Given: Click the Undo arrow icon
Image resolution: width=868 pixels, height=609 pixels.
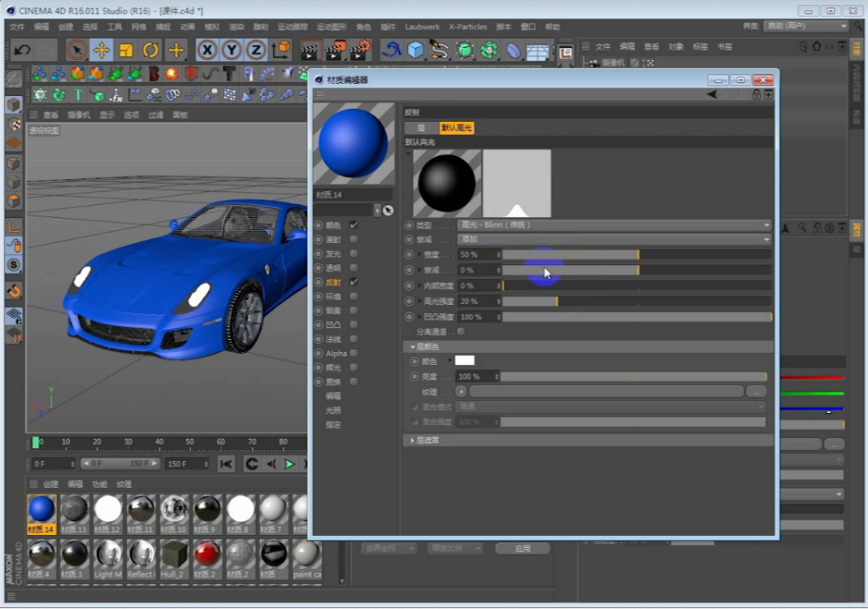Looking at the screenshot, I should [x=22, y=50].
